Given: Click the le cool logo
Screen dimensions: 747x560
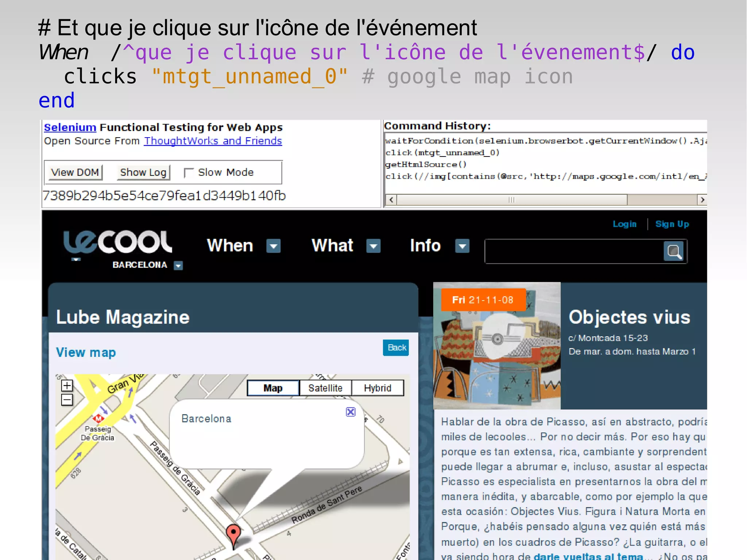Looking at the screenshot, I should 118,242.
